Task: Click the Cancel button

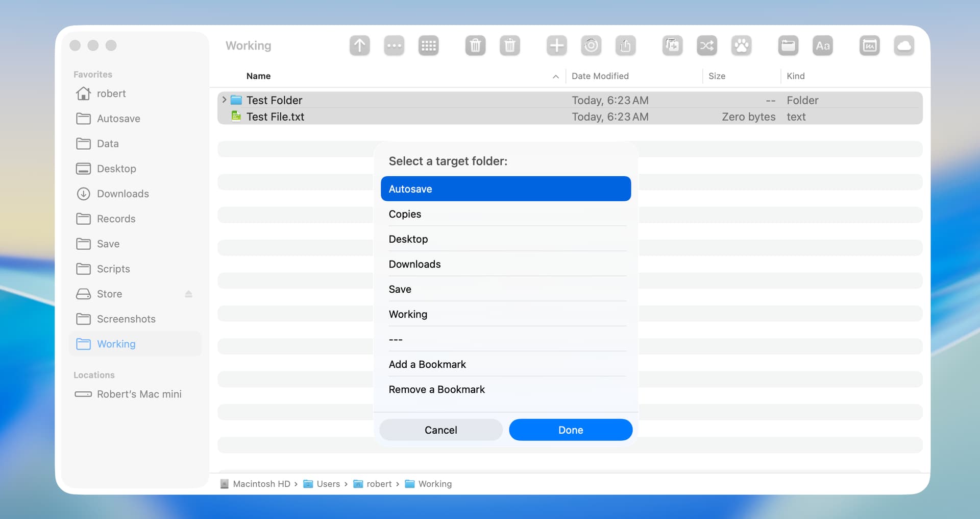Action: 440,430
